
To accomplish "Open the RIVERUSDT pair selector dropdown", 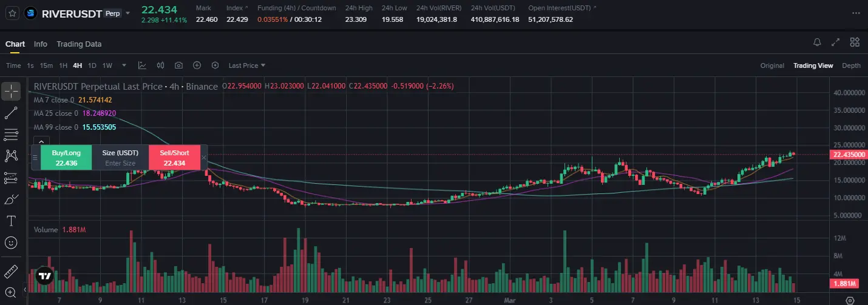I will click(x=127, y=13).
